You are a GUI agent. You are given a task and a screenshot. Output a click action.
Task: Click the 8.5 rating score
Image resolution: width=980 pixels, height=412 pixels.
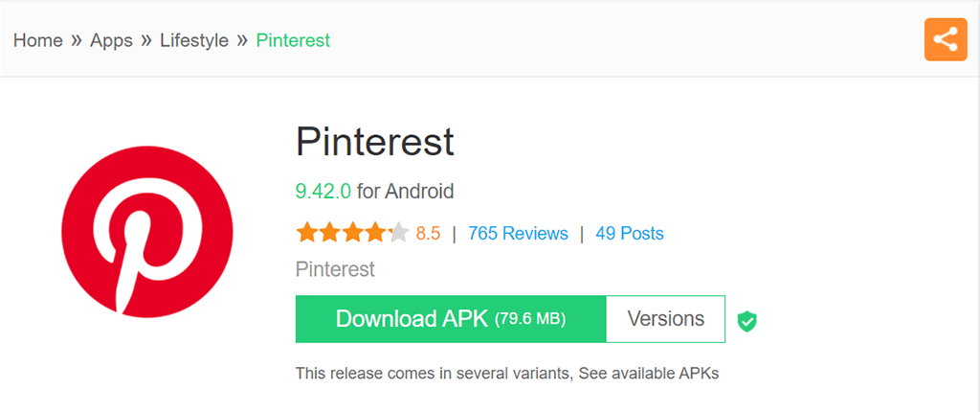pos(428,233)
